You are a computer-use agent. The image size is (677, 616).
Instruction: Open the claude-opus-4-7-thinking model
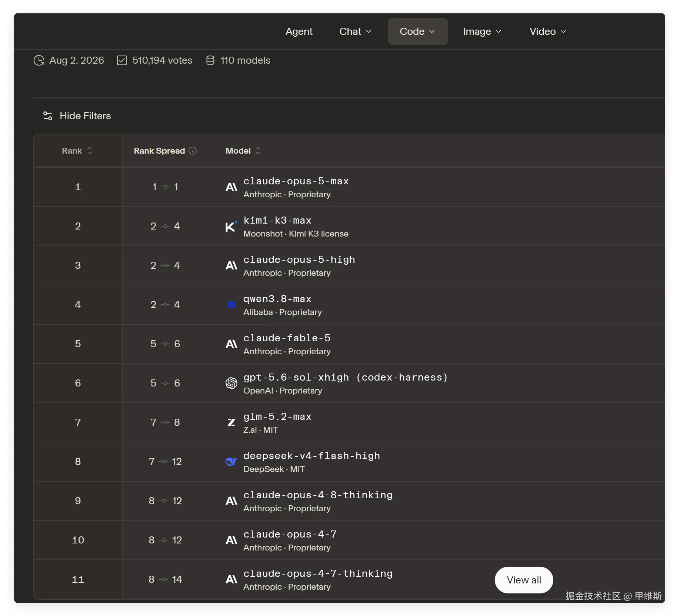[x=318, y=573]
